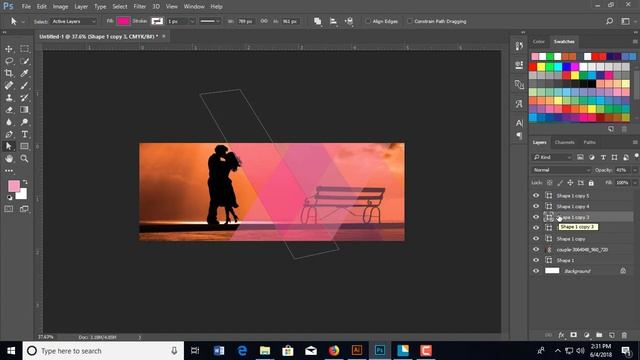Switch to the Channels tab
This screenshot has width=640, height=360.
click(x=564, y=142)
